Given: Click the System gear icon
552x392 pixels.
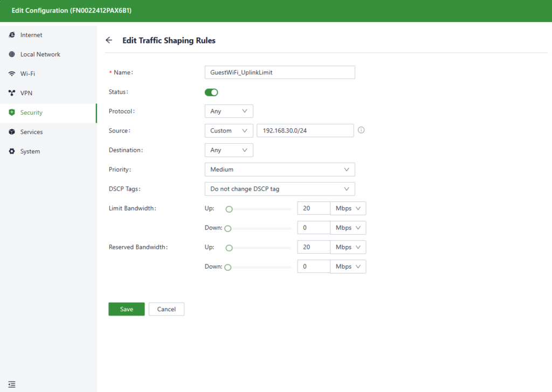Looking at the screenshot, I should [x=12, y=151].
